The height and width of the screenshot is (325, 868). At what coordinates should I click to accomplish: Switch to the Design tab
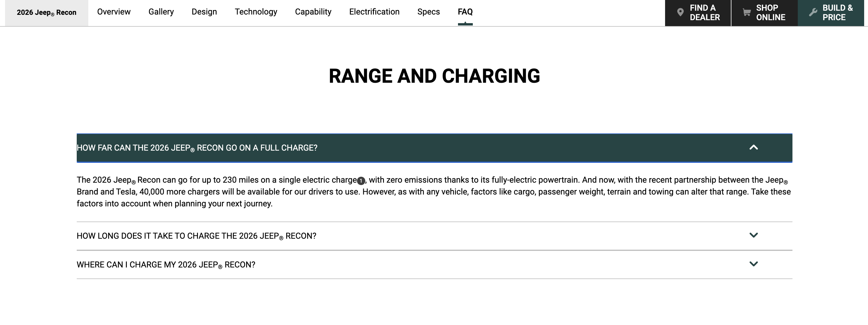click(204, 12)
